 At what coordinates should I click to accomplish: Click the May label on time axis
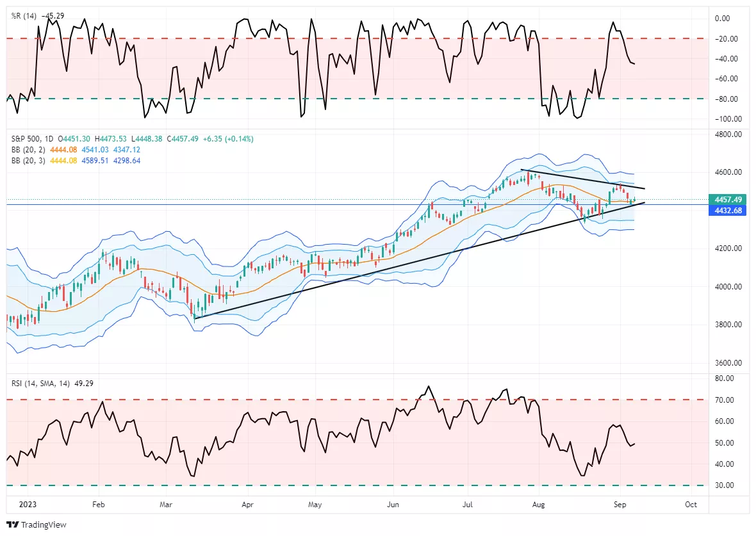tap(315, 504)
